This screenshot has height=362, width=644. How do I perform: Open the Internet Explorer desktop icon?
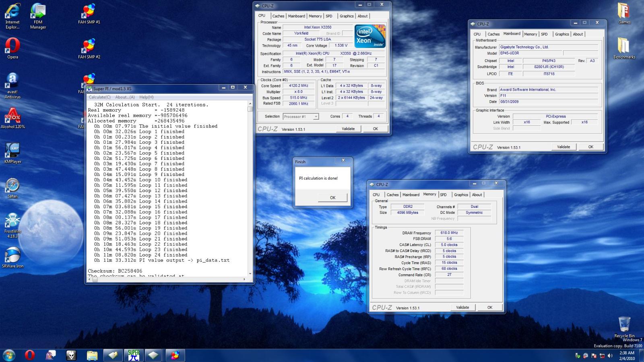[x=12, y=16]
